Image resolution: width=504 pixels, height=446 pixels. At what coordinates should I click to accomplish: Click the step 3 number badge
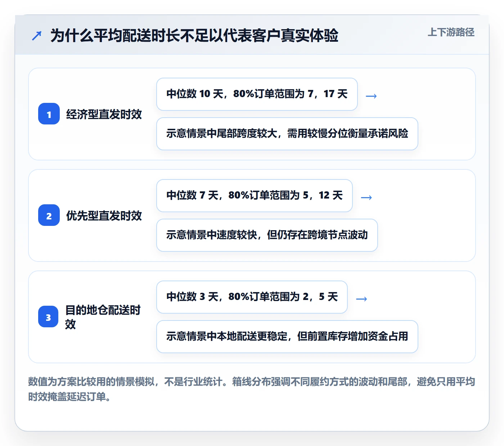(x=48, y=317)
